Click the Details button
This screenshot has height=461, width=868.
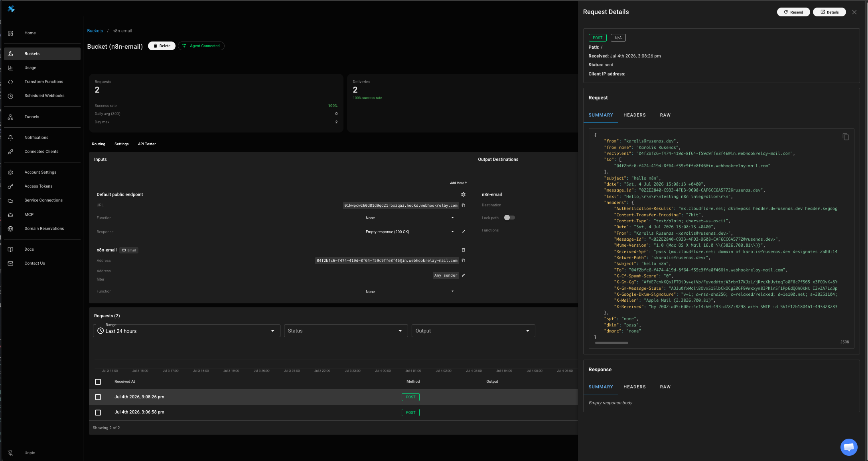pyautogui.click(x=829, y=12)
